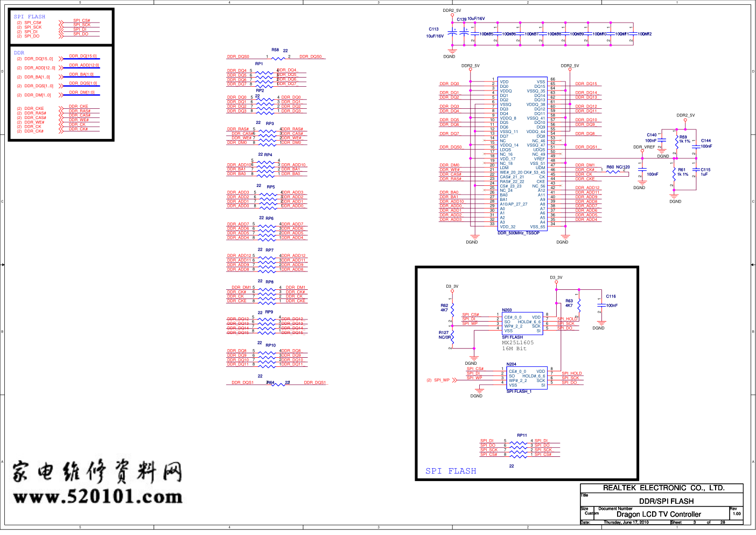Click resistor pack RP11 near SPI FLASH label
This screenshot has height=535, width=756.
(518, 447)
